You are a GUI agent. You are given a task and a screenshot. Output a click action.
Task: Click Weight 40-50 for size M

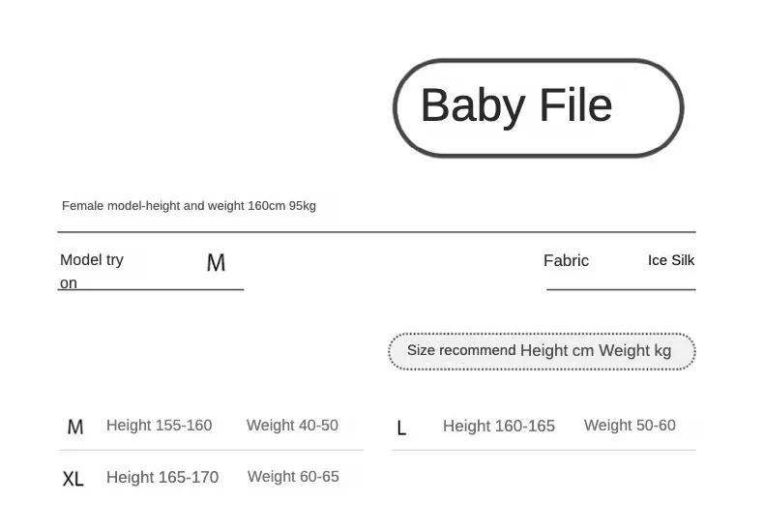292,426
